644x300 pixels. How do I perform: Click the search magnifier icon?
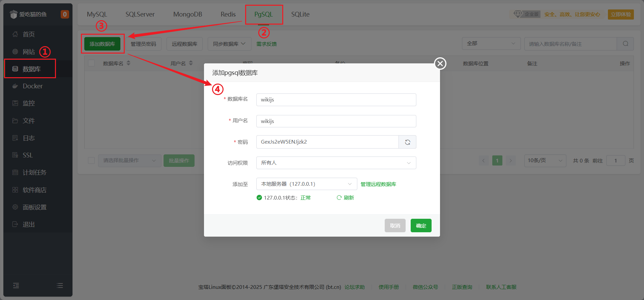tap(625, 44)
